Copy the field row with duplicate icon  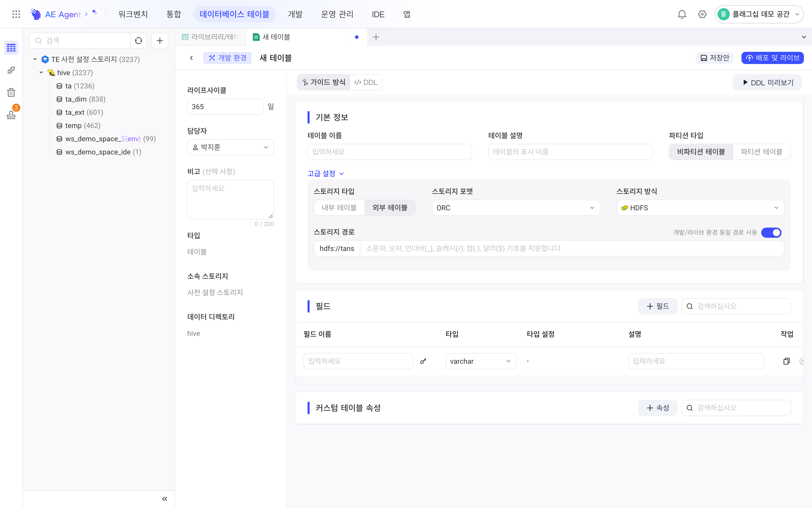[x=787, y=361]
